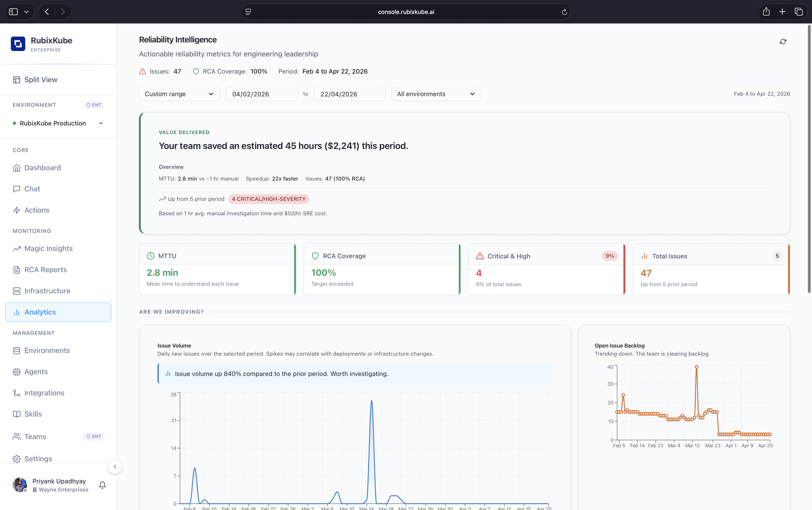812x510 pixels.
Task: Select RCA Reports in the sidebar
Action: (x=45, y=269)
